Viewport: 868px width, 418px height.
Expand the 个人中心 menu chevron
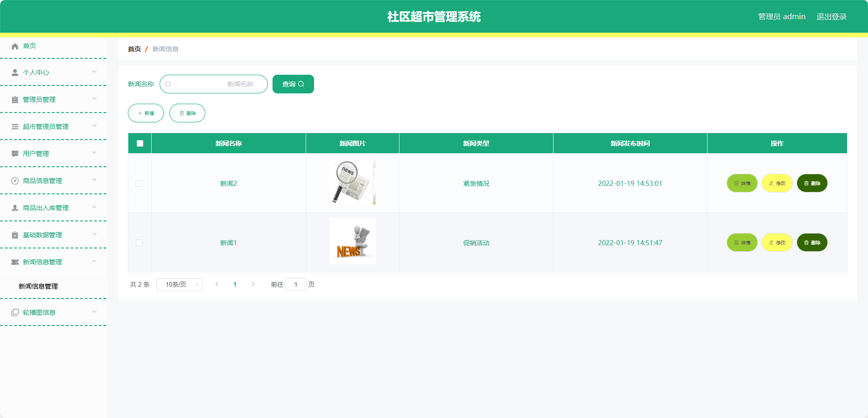(x=94, y=71)
